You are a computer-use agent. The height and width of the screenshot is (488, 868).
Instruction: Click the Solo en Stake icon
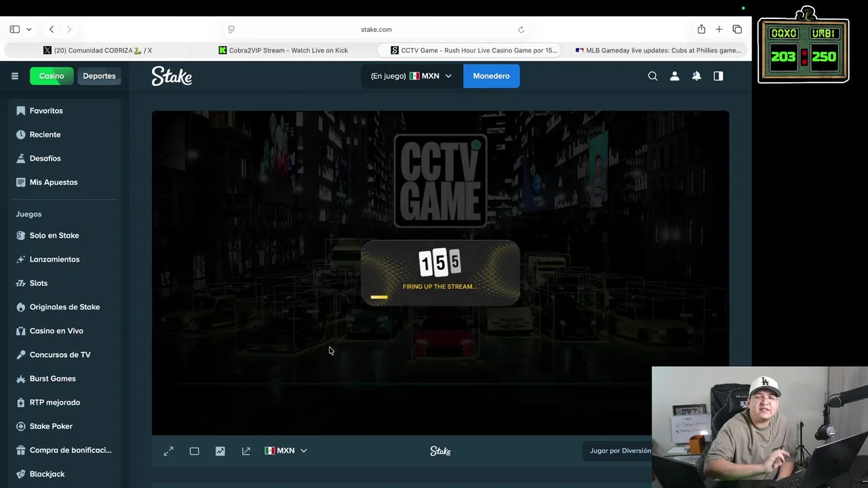click(20, 235)
